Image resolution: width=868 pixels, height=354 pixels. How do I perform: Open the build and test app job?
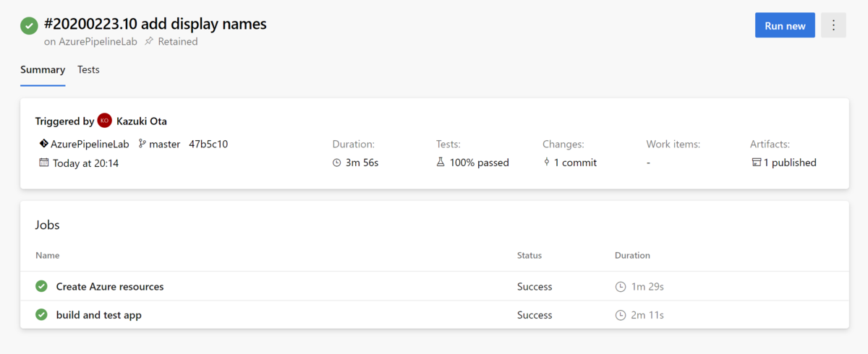(99, 315)
